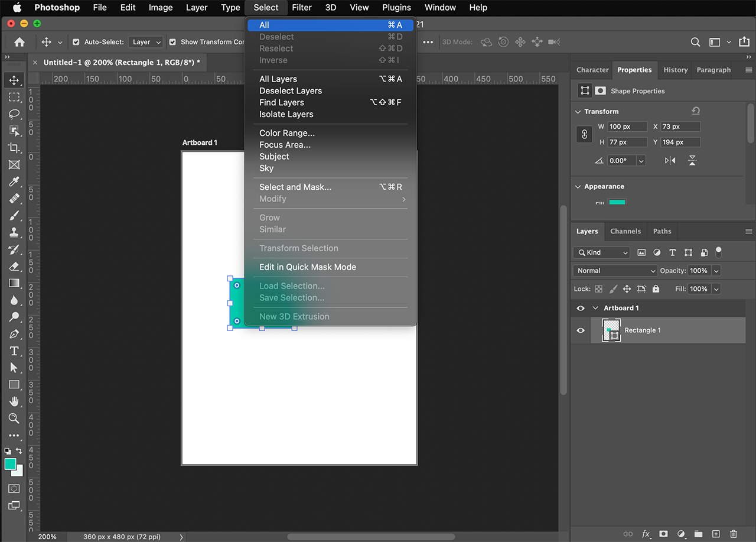This screenshot has width=756, height=542.
Task: Select the Zoom tool
Action: 14,418
